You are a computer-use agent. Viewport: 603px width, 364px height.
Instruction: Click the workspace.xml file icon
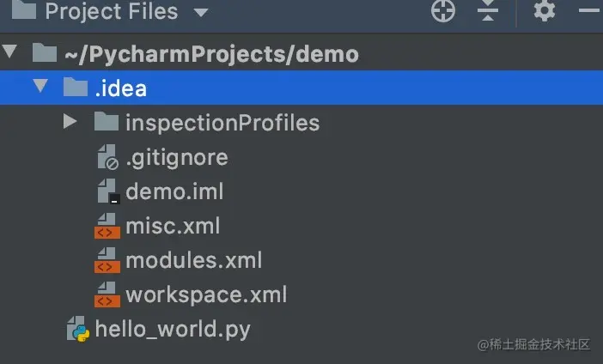tap(107, 294)
